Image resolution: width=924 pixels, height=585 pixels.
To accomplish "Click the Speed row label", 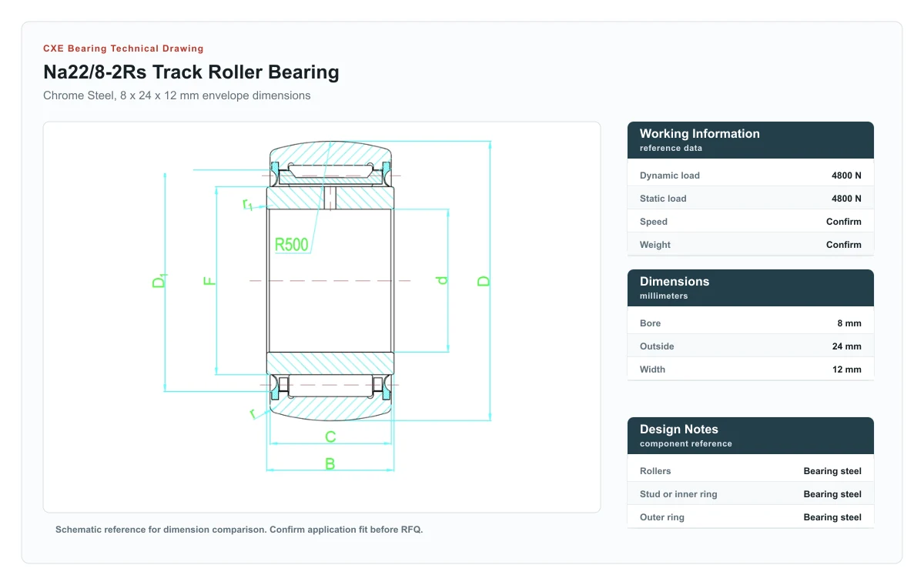I will [x=654, y=222].
